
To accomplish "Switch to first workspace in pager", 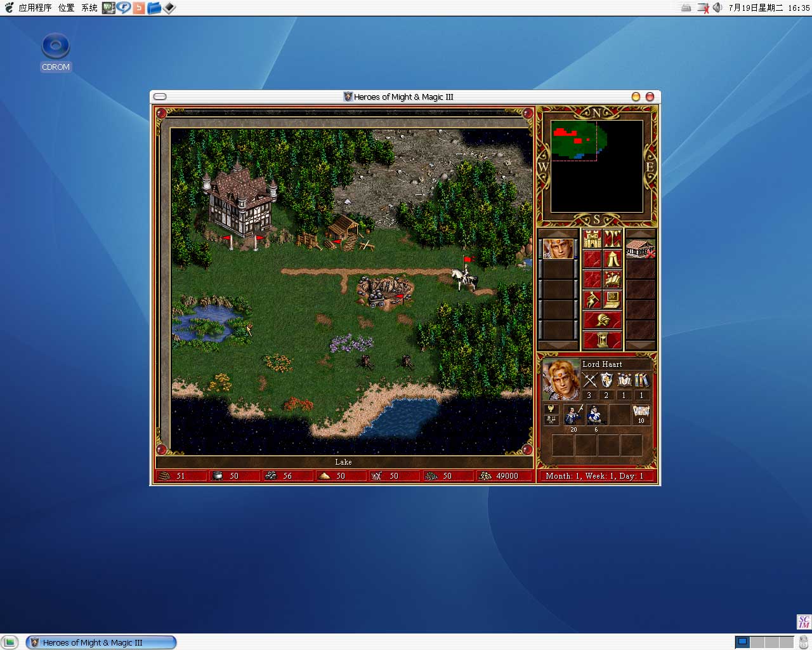I will [x=742, y=642].
